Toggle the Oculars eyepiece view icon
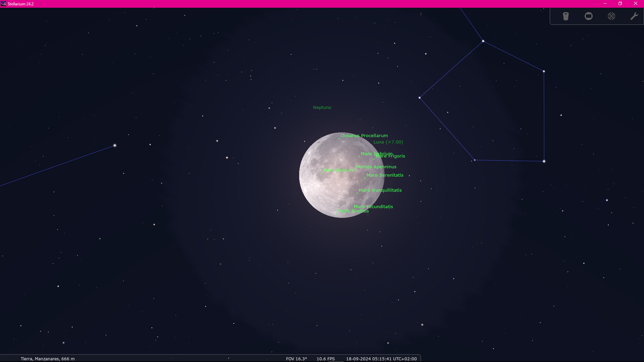Viewport: 644px width, 362px height. point(566,16)
